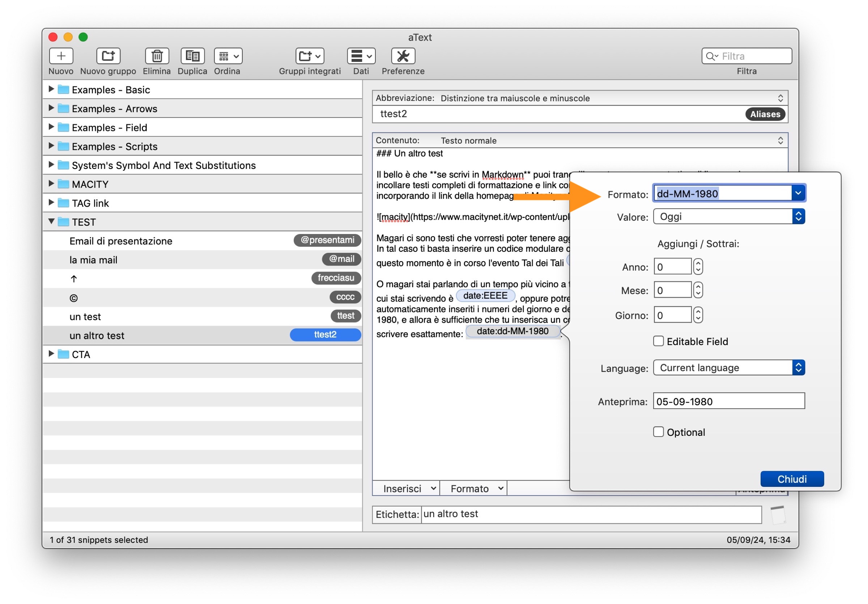Image resolution: width=868 pixels, height=604 pixels.
Task: Click the Duplica icon
Action: click(x=192, y=56)
